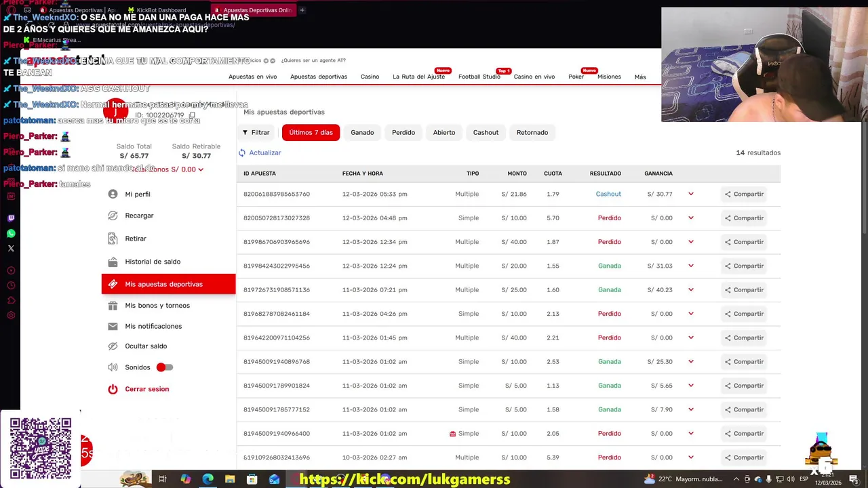Open the Recargar deposit page
This screenshot has height=488, width=868.
[139, 216]
